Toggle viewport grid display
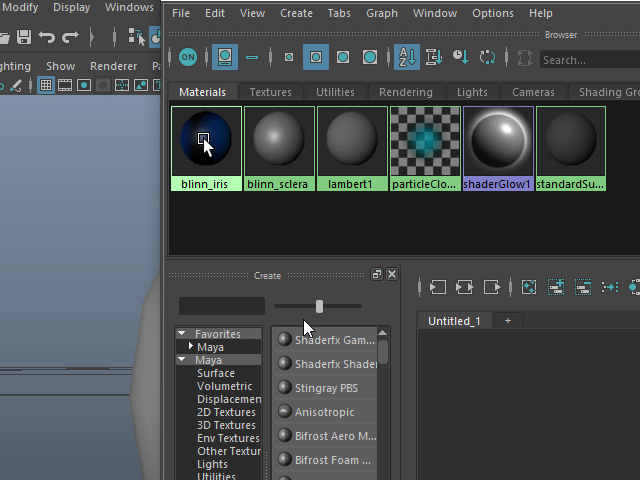This screenshot has width=640, height=480. 46,86
